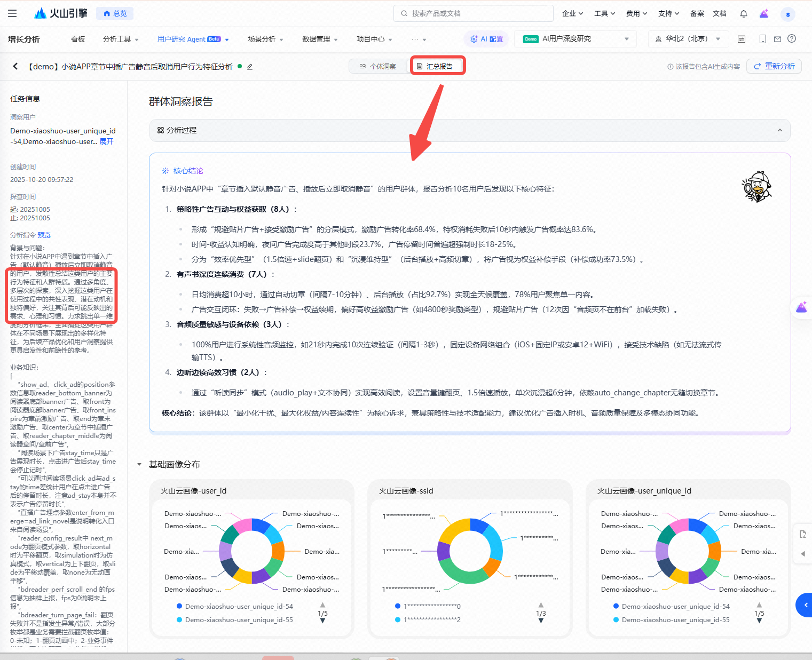
Task: Edit the report title with pencil icon
Action: click(x=249, y=67)
